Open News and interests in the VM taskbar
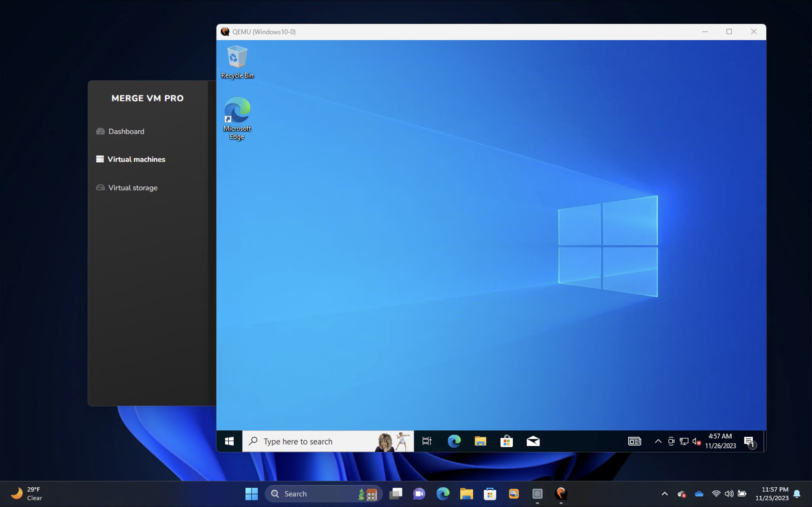The image size is (812, 507). (x=634, y=441)
